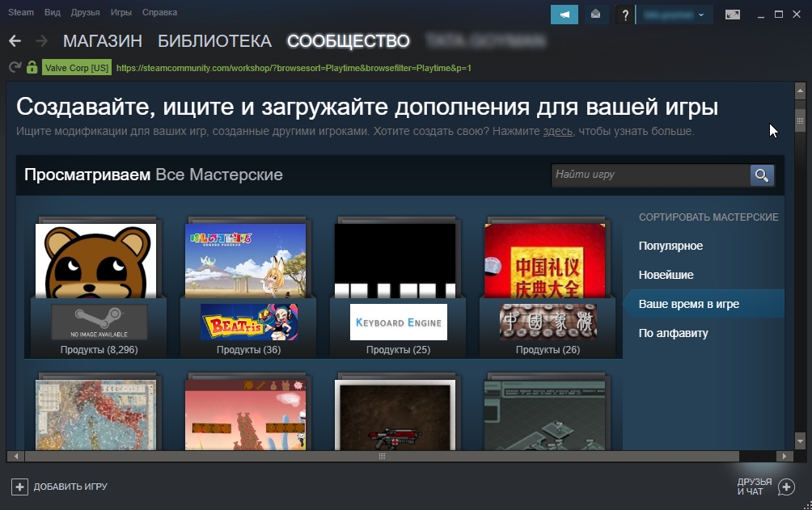Click the magnifying glass search button
The image size is (812, 510).
tap(762, 175)
